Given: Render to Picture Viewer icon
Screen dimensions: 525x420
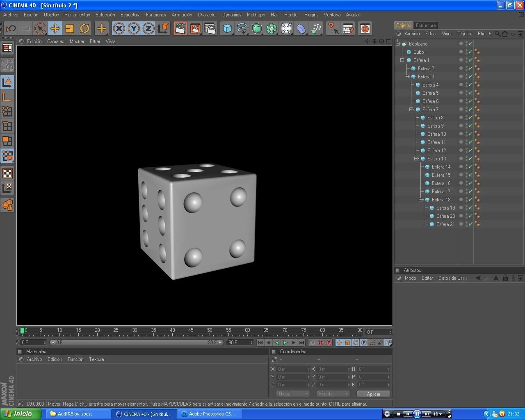Looking at the screenshot, I should tap(195, 29).
